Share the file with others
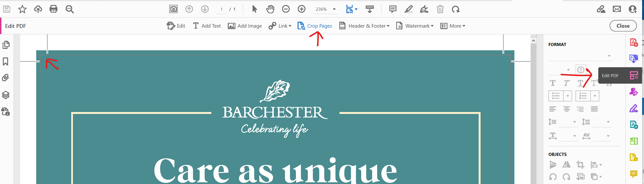 (633, 9)
